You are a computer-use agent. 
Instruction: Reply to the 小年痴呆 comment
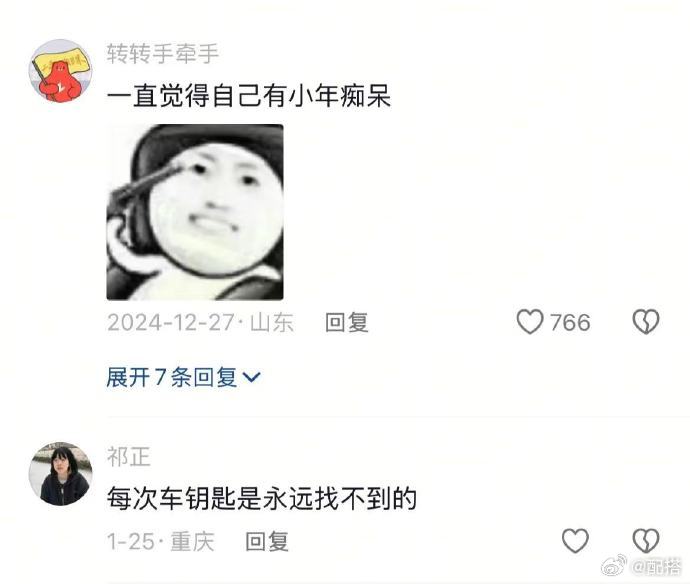point(346,322)
